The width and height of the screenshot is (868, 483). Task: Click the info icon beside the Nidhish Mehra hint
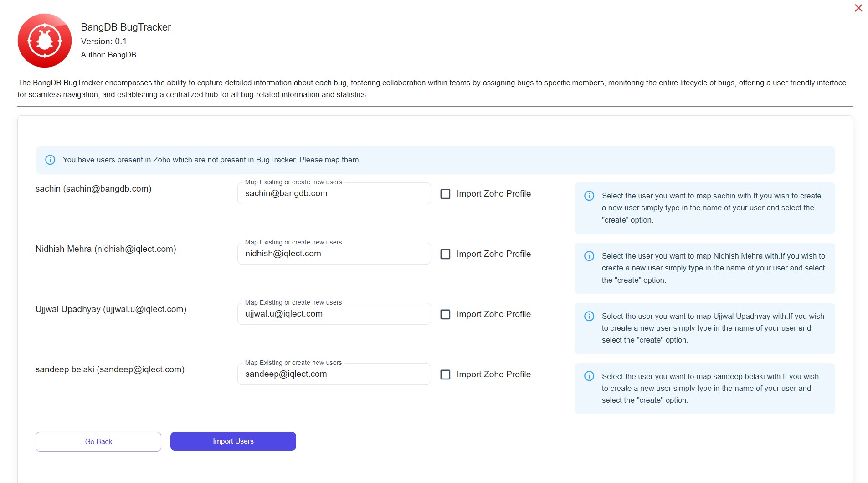coord(589,256)
